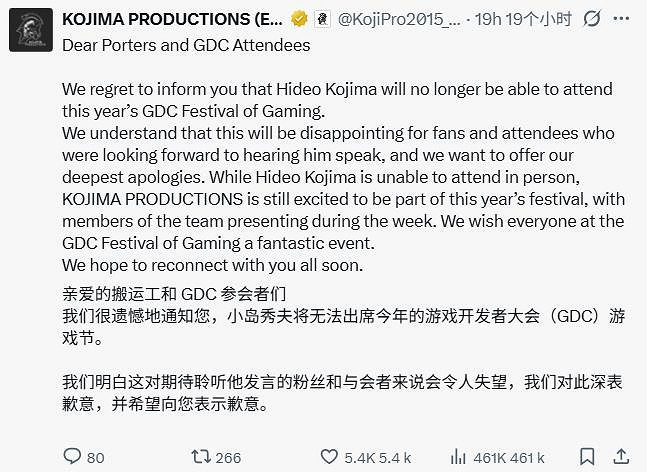
Task: Click the 80 replies count
Action: coord(95,457)
